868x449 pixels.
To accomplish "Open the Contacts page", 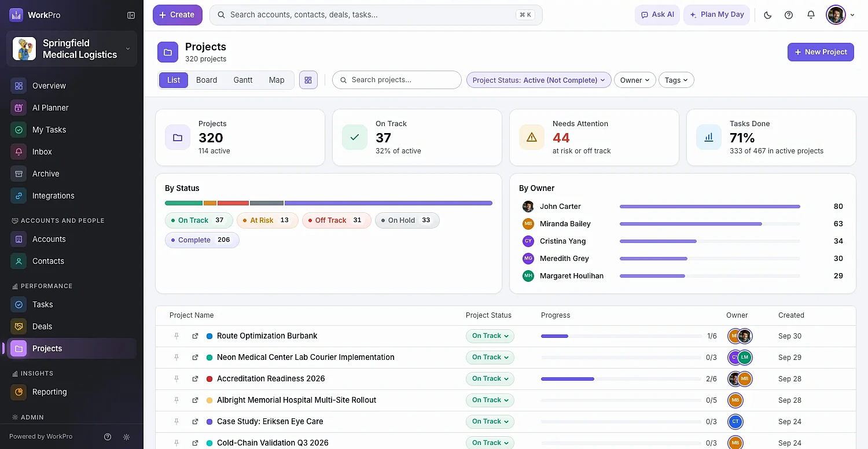I will click(72, 261).
